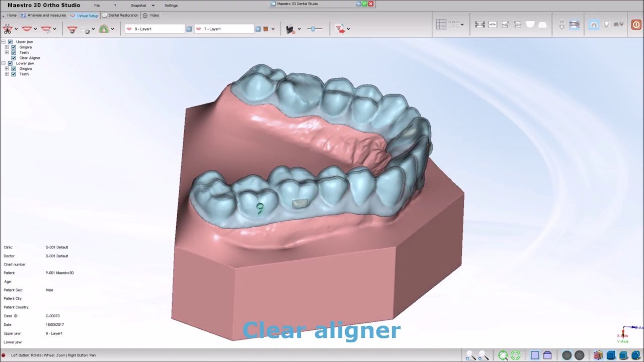
Task: Click the Date value 16/03/2017
Action: click(55, 325)
